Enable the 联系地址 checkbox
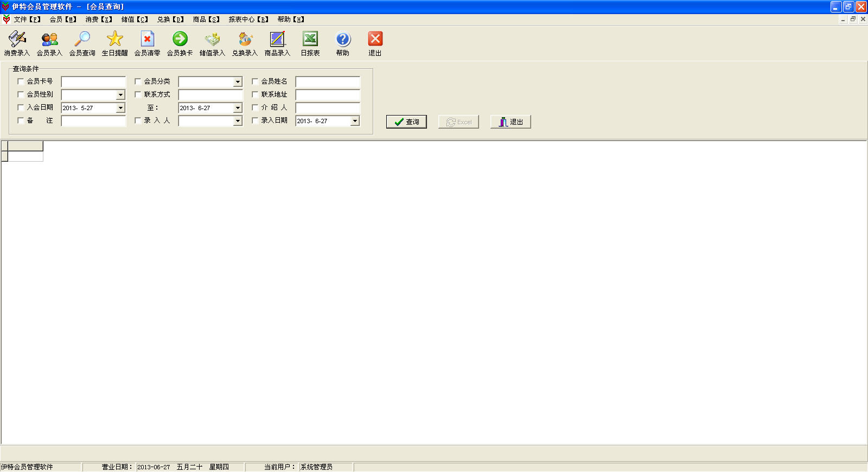Image resolution: width=868 pixels, height=472 pixels. [x=255, y=94]
